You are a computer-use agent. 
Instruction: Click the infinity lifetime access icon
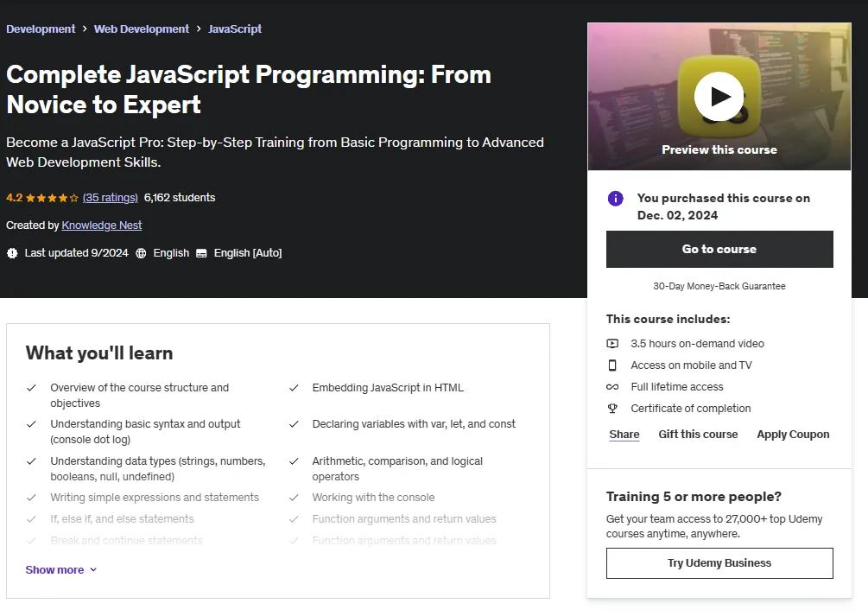[x=612, y=387]
